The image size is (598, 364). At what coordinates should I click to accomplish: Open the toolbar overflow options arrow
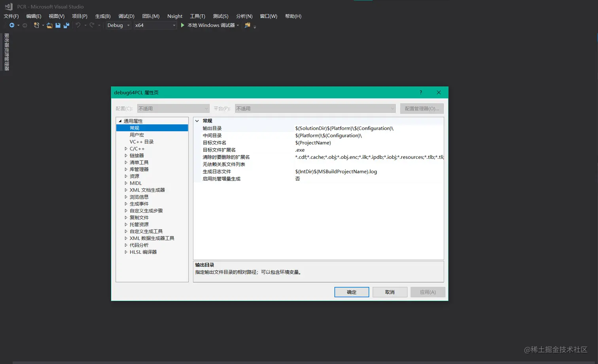[x=255, y=26]
